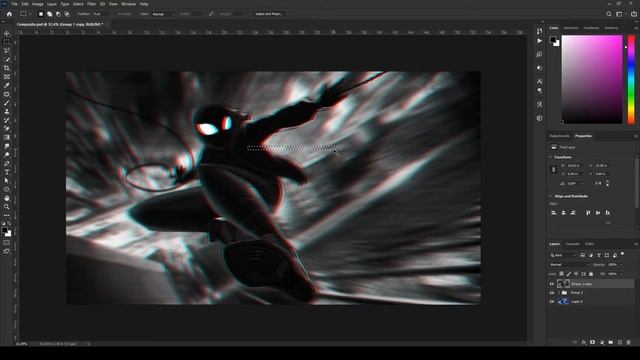Select the Move tool
Image resolution: width=640 pixels, height=360 pixels.
point(7,33)
